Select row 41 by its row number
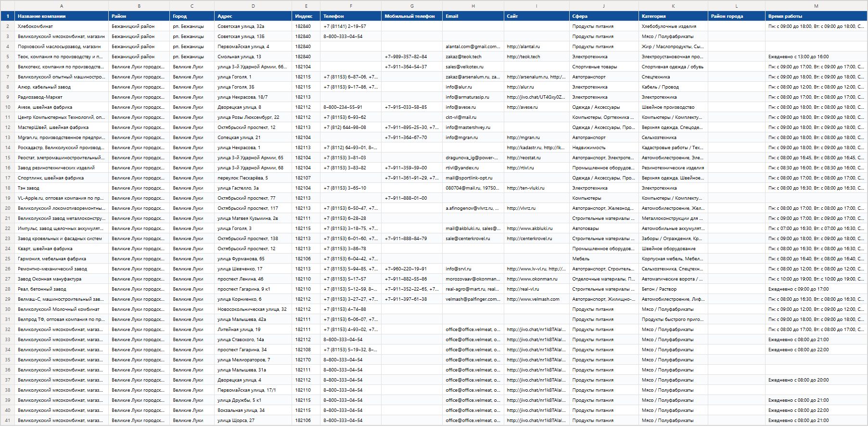 pos(8,421)
